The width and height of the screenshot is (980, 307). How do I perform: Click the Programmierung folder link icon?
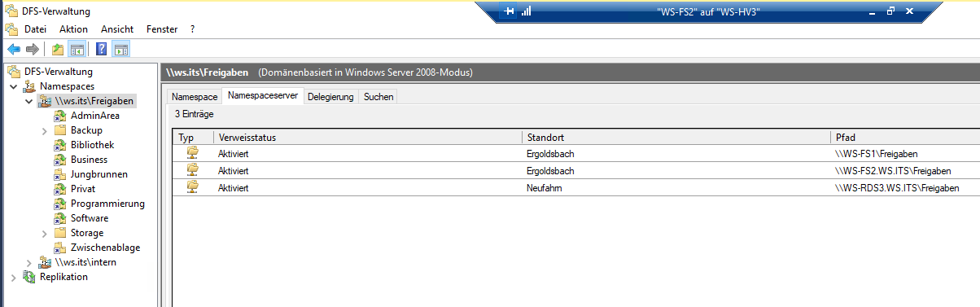point(60,204)
